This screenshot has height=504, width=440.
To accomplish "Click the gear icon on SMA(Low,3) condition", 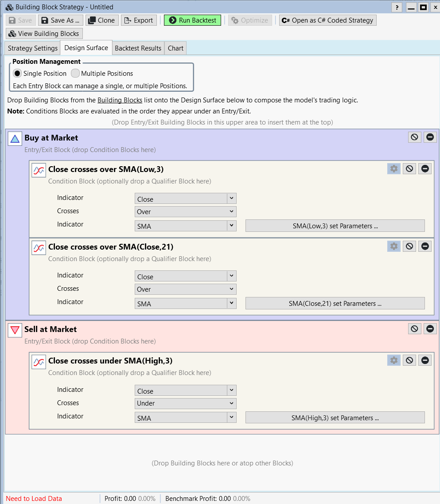I will click(x=394, y=168).
